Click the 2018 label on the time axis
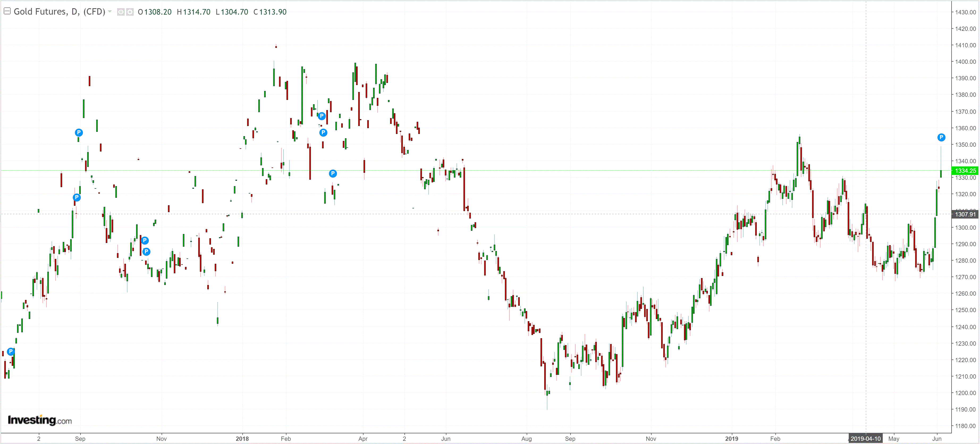This screenshot has height=444, width=980. (x=242, y=438)
